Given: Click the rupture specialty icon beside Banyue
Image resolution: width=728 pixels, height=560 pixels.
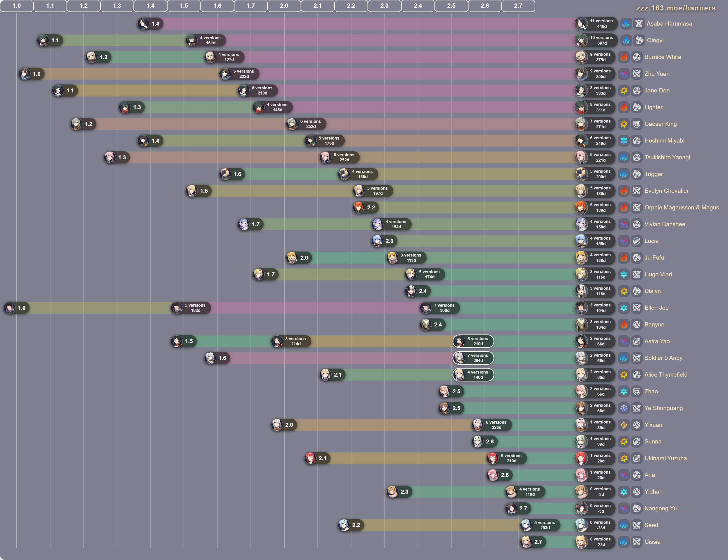Looking at the screenshot, I should click(636, 325).
